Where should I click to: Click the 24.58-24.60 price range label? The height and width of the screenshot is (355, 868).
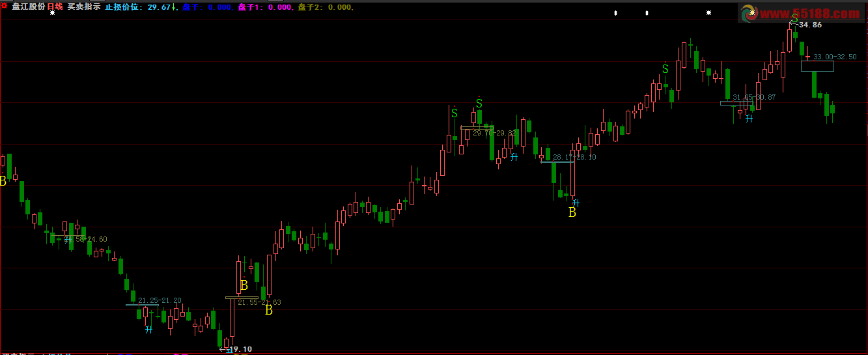[86, 239]
